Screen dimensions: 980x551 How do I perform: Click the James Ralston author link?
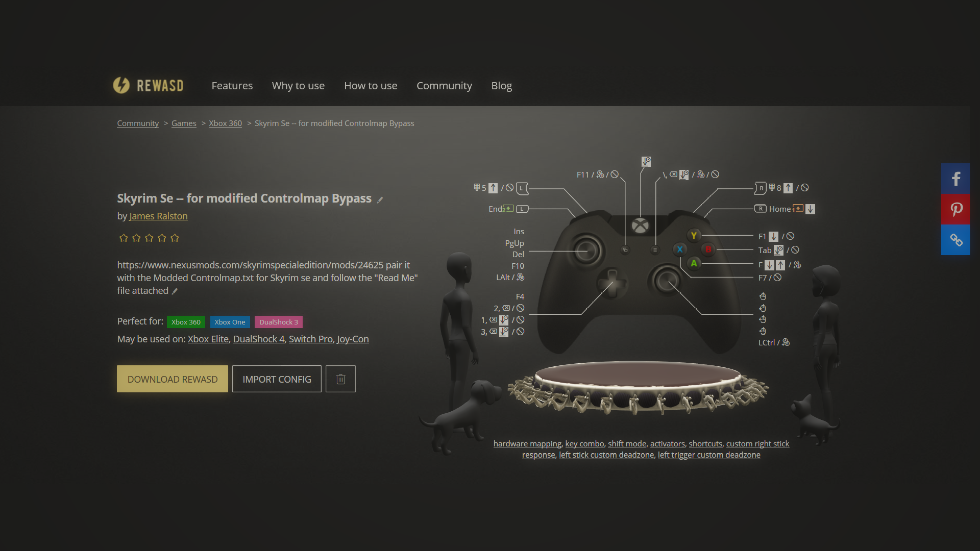coord(158,216)
